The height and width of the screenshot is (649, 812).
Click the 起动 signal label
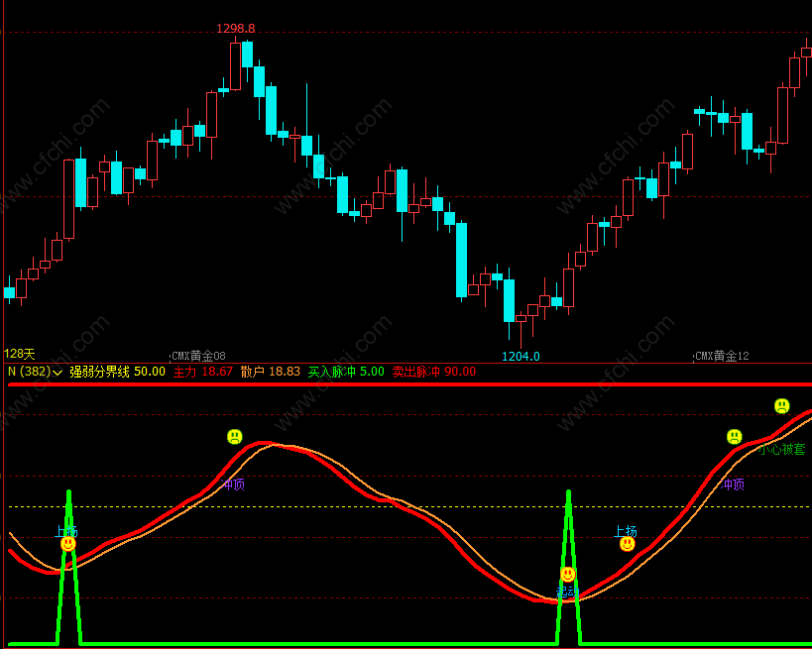point(566,592)
